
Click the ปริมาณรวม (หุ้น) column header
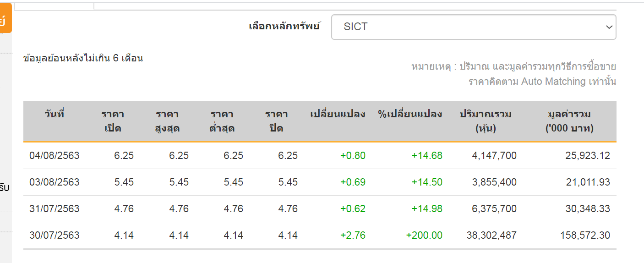[486, 121]
